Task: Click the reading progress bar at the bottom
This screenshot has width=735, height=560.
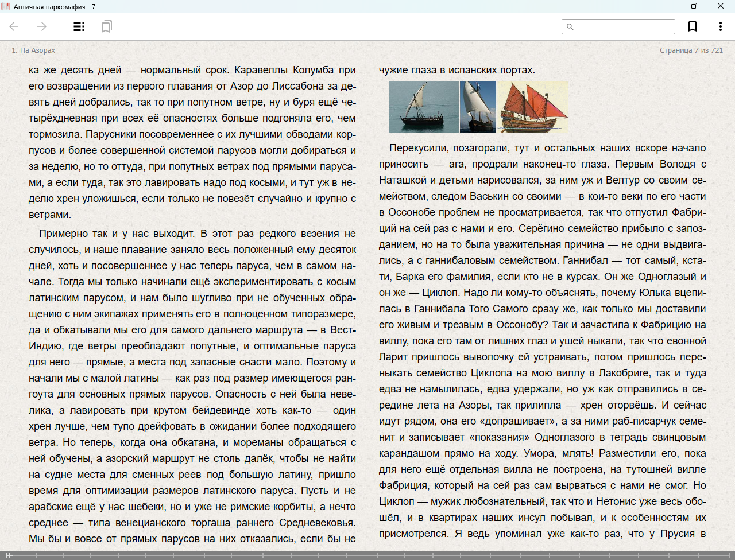Action: 367,555
